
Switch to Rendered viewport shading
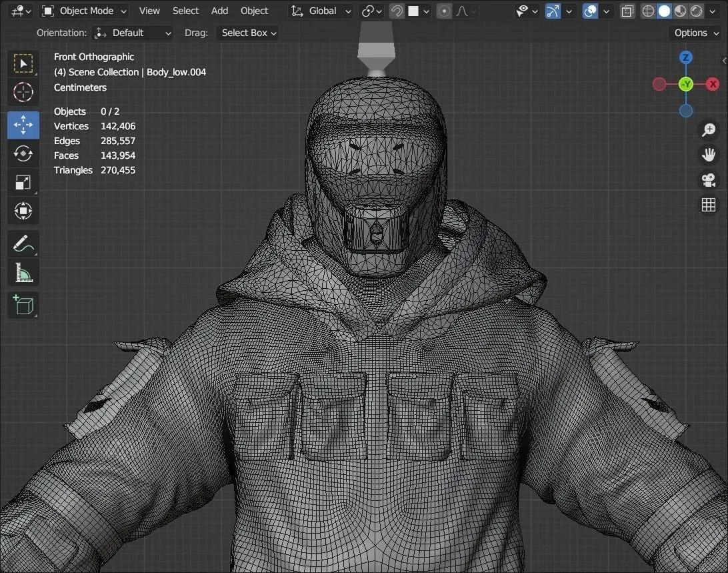[x=697, y=11]
